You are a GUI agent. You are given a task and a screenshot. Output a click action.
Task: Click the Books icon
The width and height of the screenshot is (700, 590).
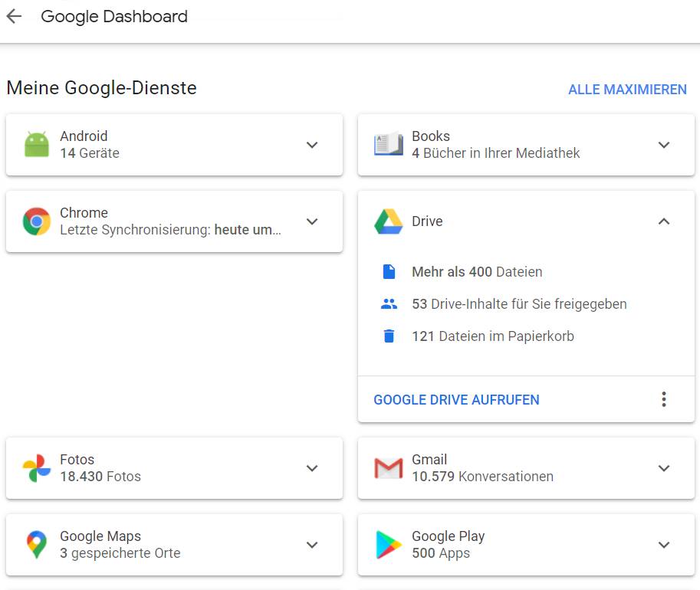(x=388, y=145)
